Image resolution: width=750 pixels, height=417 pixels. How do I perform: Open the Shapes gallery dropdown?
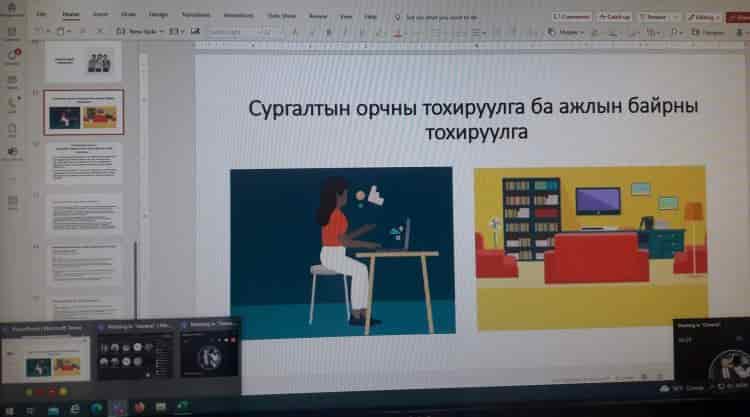566,33
